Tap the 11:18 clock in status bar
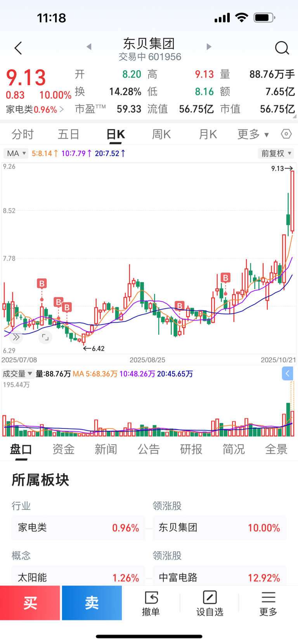This screenshot has width=298, height=644. pos(52,18)
